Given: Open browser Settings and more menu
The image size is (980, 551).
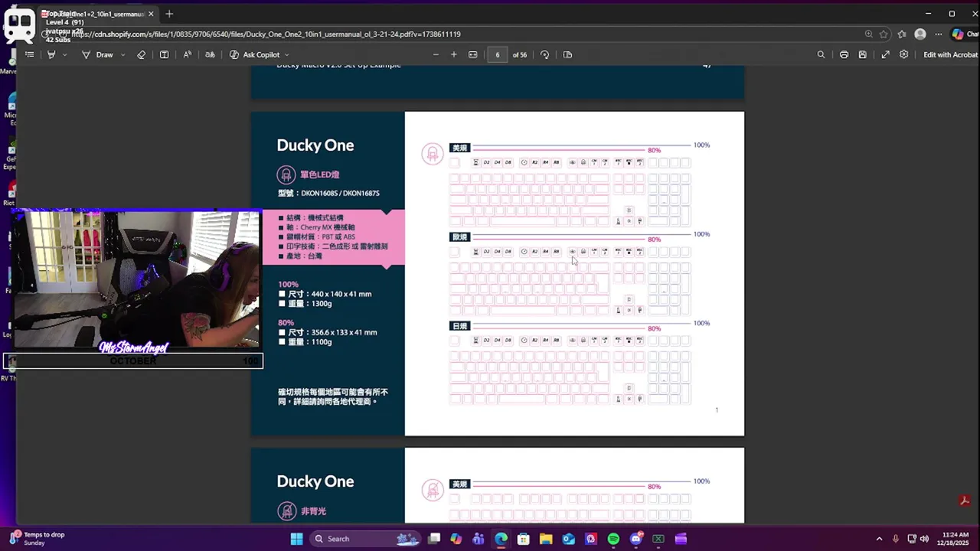Looking at the screenshot, I should point(939,34).
